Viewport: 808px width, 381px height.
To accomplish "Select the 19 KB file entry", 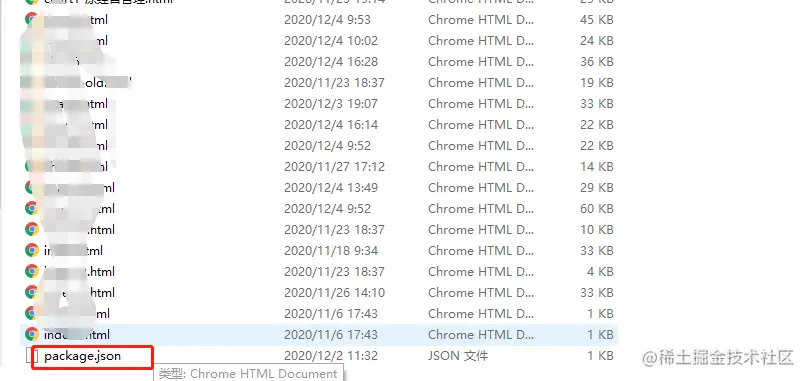I will tap(319, 82).
